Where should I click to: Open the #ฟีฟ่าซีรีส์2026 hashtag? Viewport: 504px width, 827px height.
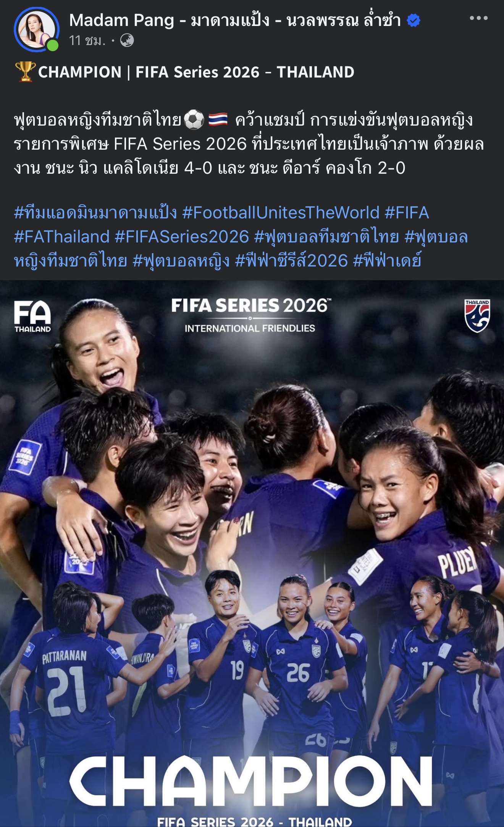coord(292,261)
